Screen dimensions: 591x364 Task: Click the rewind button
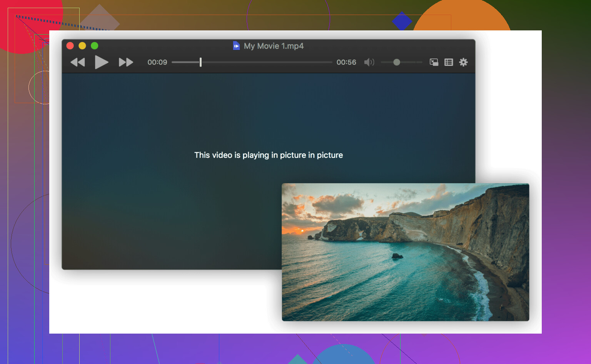click(x=78, y=62)
